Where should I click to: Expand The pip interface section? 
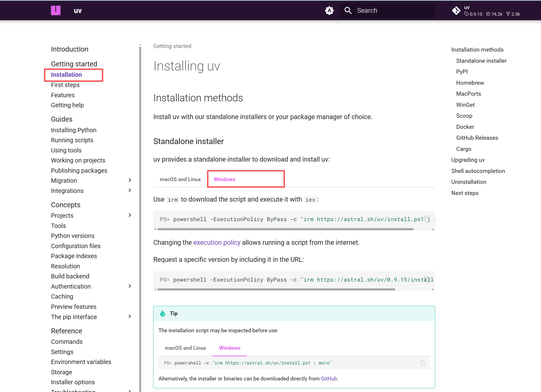(x=130, y=317)
